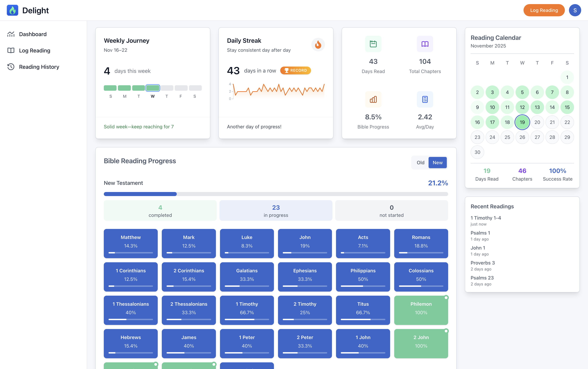Click the Delight flame logo
This screenshot has width=588, height=369.
[13, 10]
